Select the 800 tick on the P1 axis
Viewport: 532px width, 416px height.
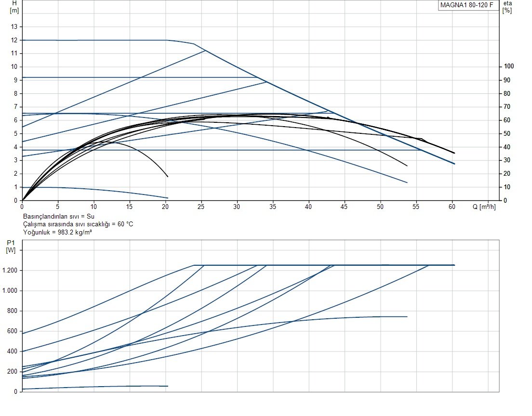pos(12,311)
